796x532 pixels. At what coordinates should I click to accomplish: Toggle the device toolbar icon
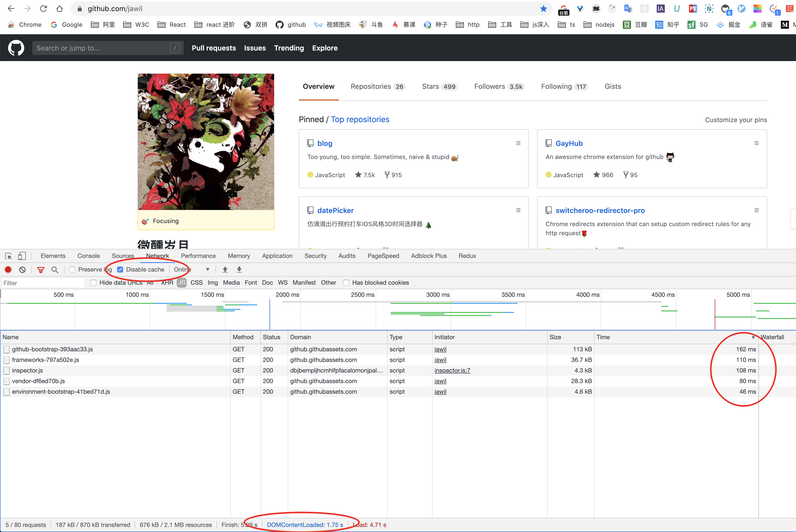click(22, 256)
